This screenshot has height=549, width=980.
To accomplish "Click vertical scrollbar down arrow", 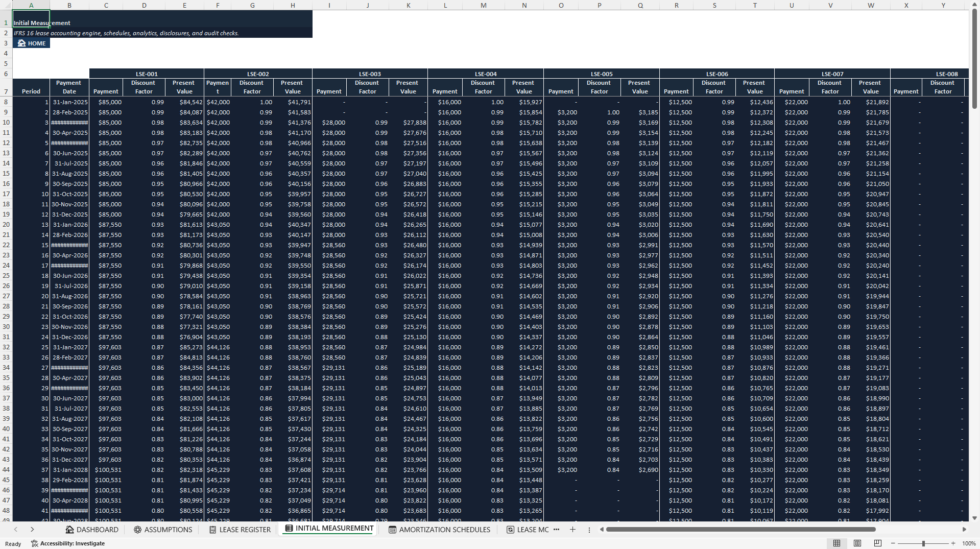I will pos(974,518).
